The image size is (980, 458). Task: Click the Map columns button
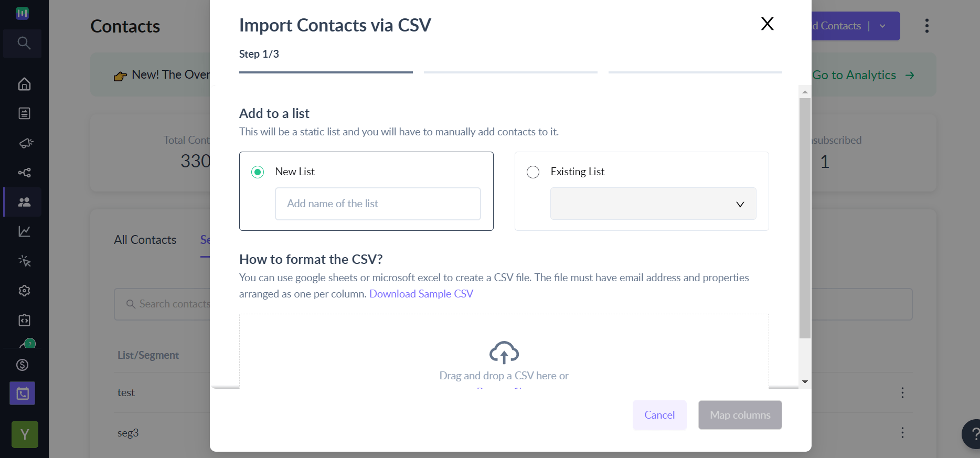[740, 415]
